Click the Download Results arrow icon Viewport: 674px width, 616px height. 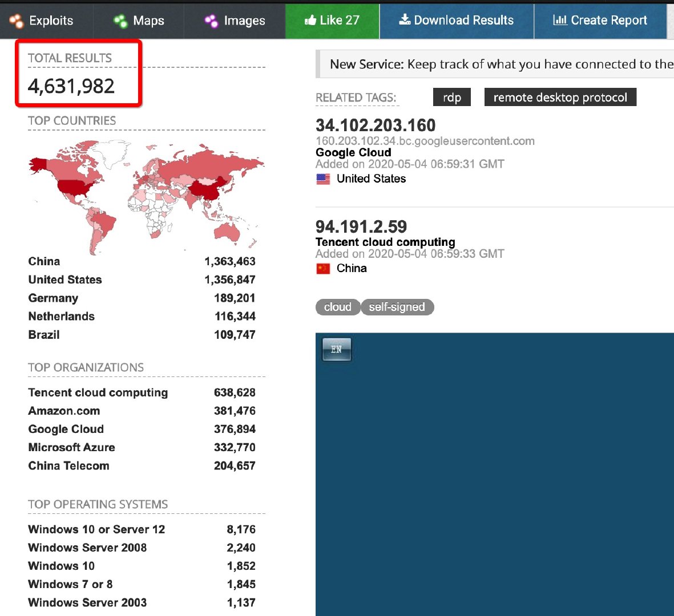coord(405,20)
